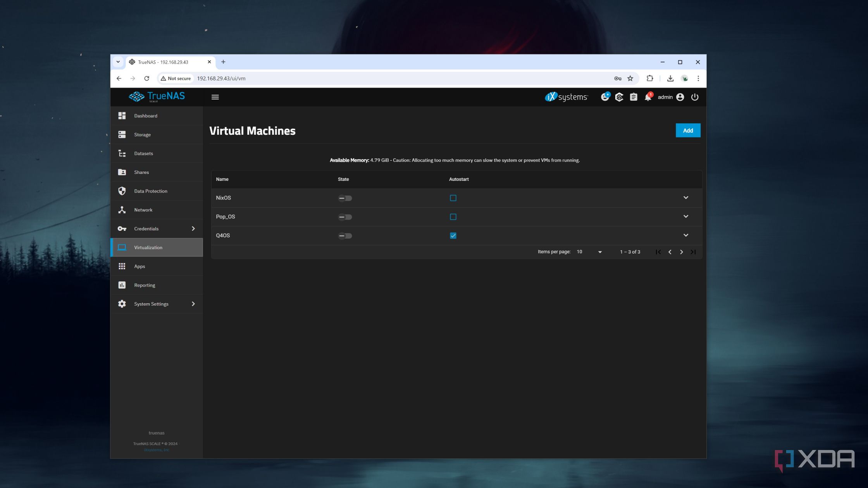Go back in browser history
This screenshot has height=488, width=868.
point(119,78)
